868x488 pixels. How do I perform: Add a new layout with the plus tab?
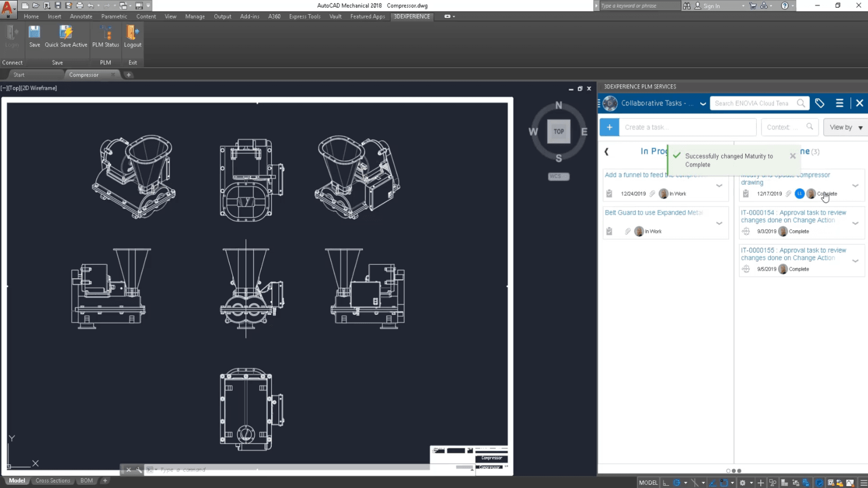pyautogui.click(x=105, y=481)
